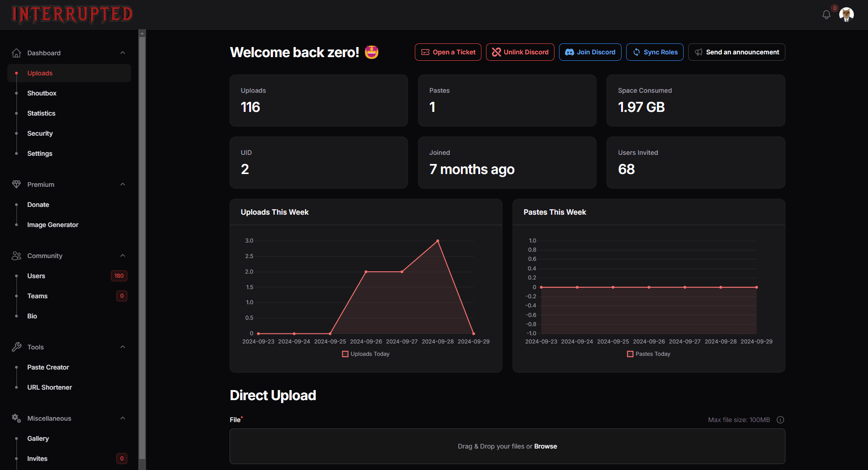
Task: Collapse the Dashboard section chevron
Action: coord(123,53)
